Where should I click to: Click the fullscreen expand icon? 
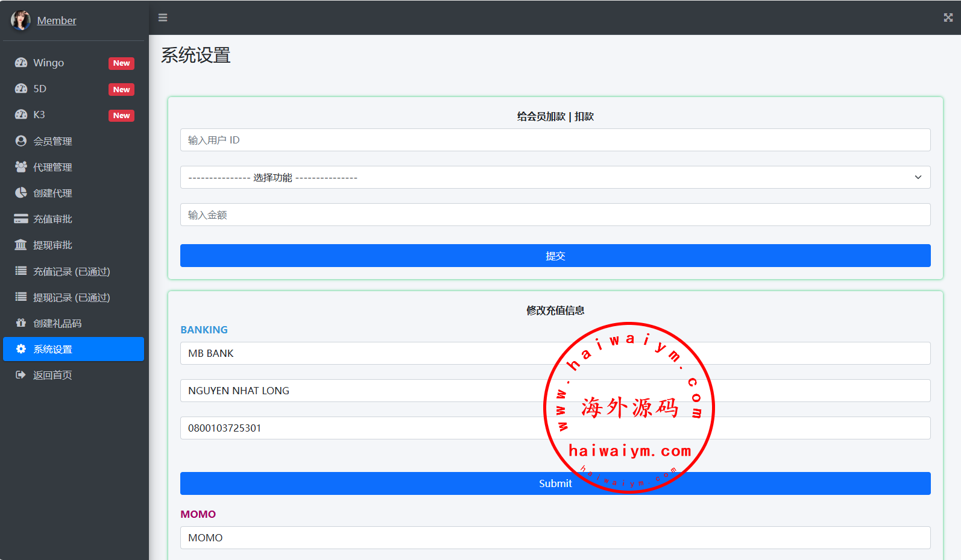pos(948,17)
